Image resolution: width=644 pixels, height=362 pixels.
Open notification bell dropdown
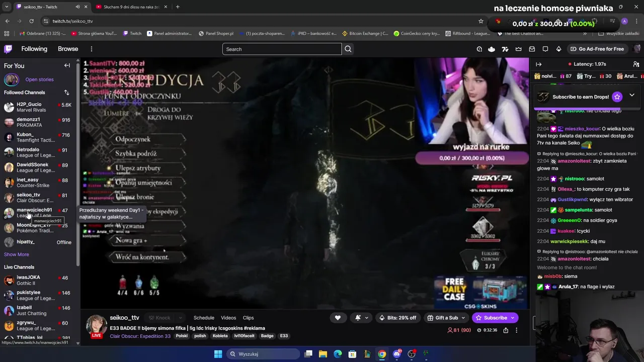362,318
